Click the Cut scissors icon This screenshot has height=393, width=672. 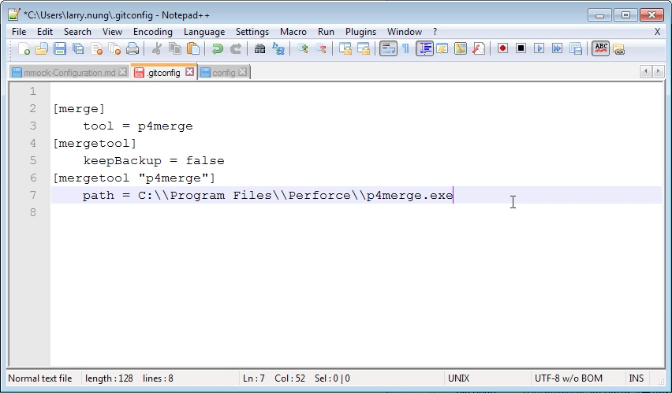(156, 49)
